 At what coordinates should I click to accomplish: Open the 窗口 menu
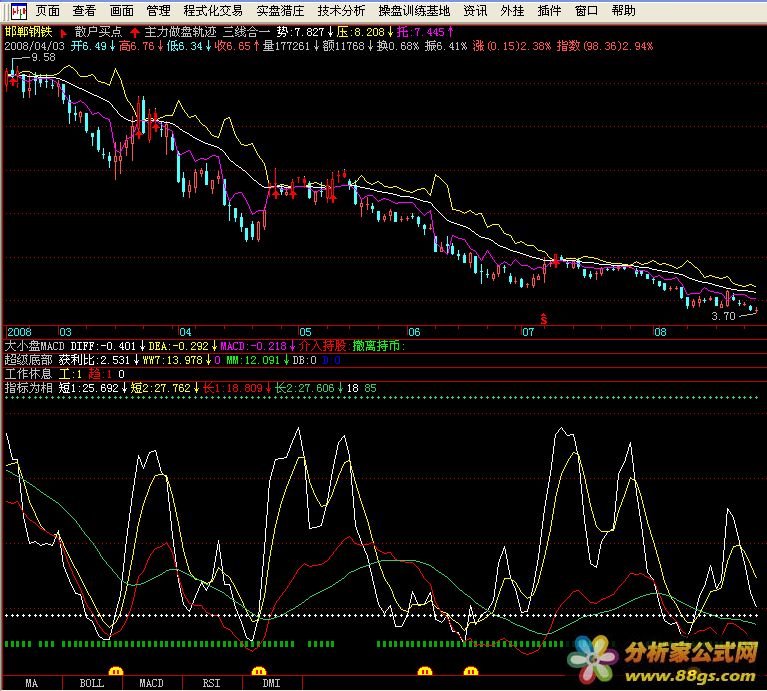586,11
